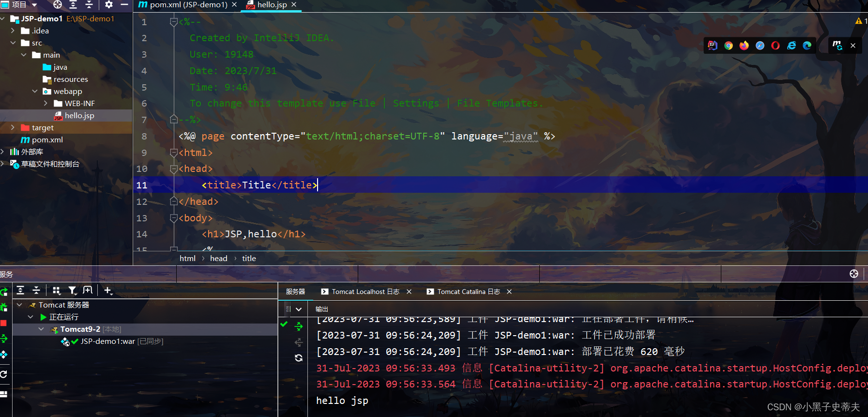Switch to Tomcat Localhost 日志 tab
868x417 pixels.
tap(360, 292)
